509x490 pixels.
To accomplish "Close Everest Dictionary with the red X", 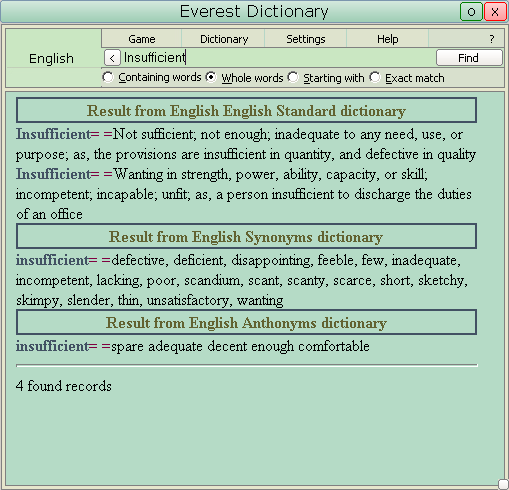I will (x=495, y=12).
